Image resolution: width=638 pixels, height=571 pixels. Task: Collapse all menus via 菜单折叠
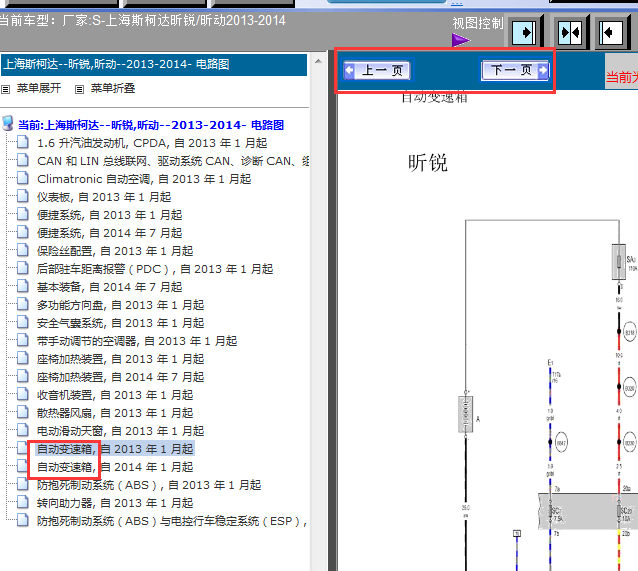click(x=113, y=88)
